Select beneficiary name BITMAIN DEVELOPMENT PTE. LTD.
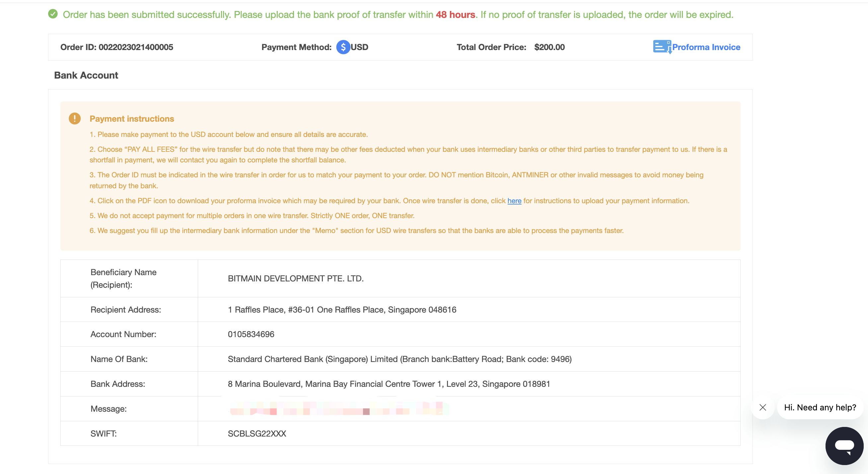The image size is (868, 474). tap(296, 278)
